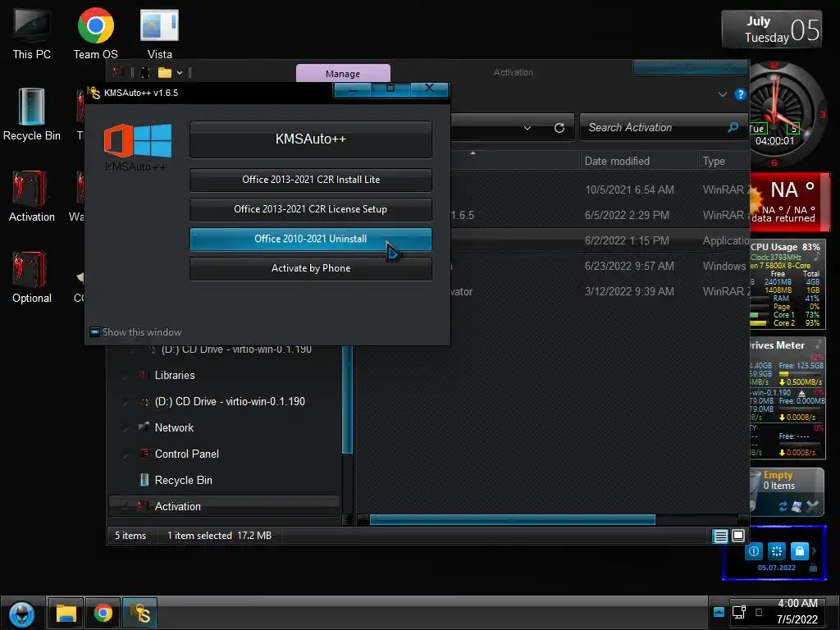Open the quick access toolbar dropdown arrow
Screen dimensions: 840x630
[180, 72]
